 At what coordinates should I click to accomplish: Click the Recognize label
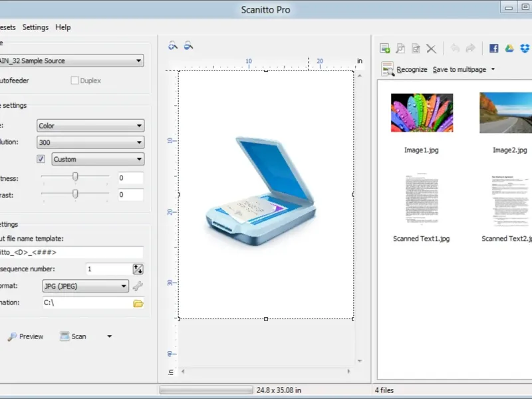[412, 70]
